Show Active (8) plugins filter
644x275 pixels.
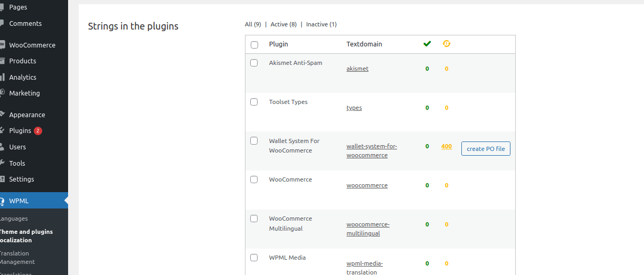[x=283, y=24]
